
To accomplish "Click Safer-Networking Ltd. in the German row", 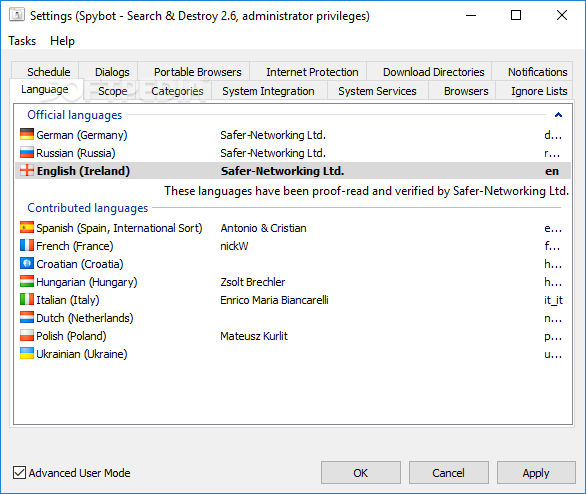I will click(273, 135).
